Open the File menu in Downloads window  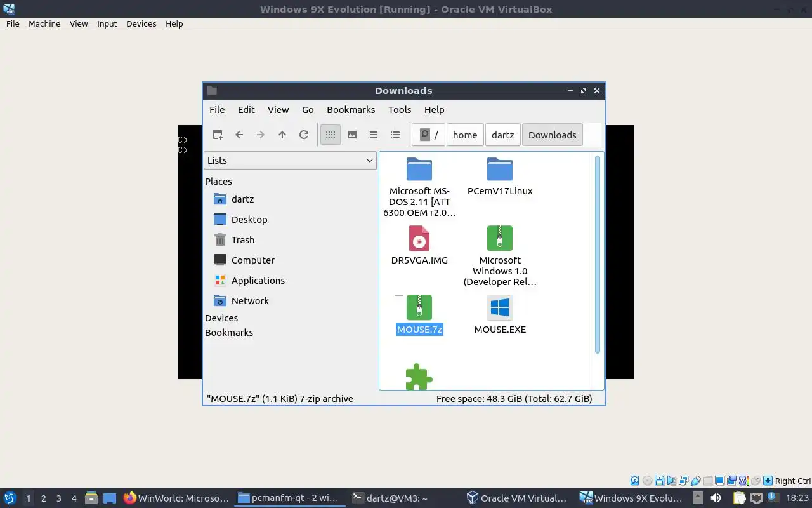(217, 110)
